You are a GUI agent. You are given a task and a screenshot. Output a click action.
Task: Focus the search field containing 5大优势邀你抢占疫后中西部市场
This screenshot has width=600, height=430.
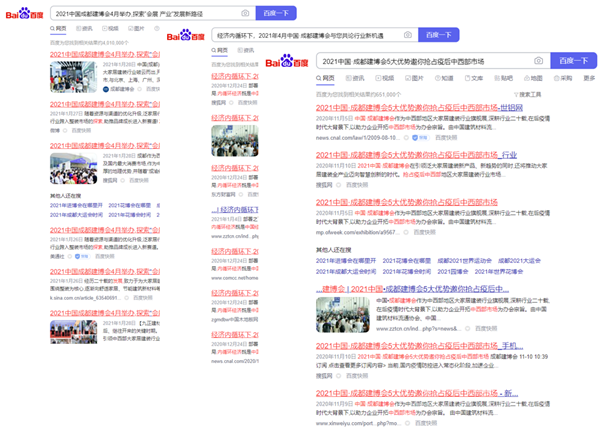[x=433, y=61]
